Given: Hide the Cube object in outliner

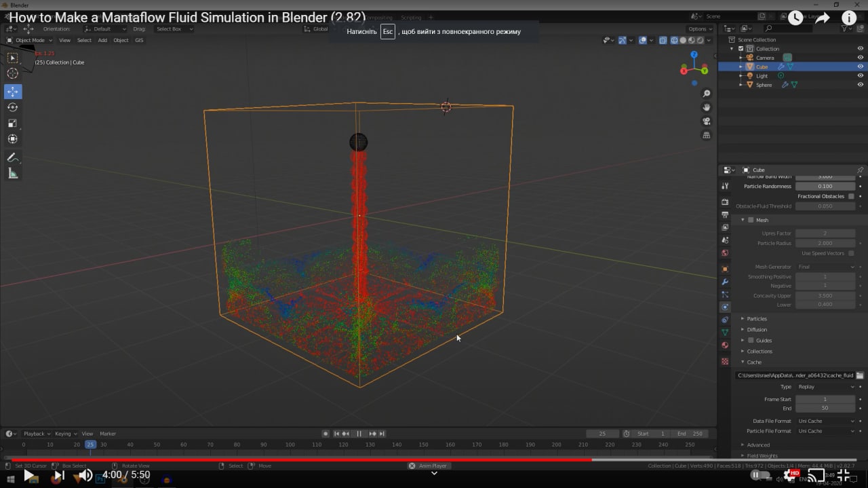Looking at the screenshot, I should click(x=861, y=67).
